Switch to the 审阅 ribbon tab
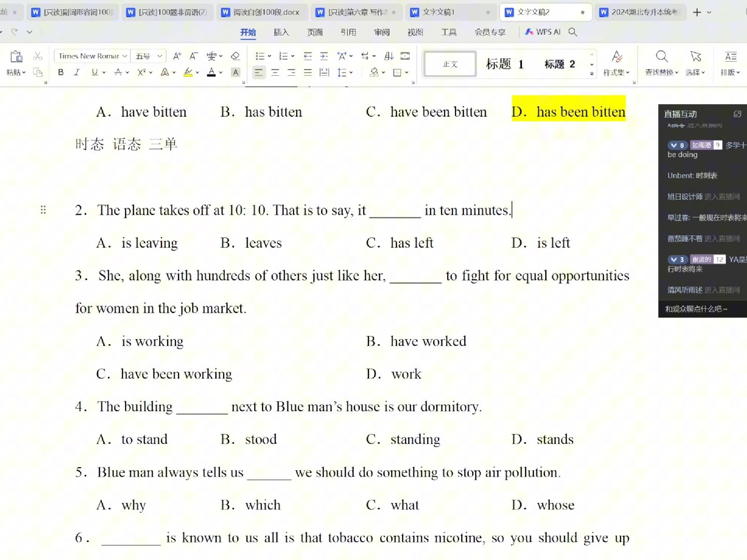This screenshot has width=747, height=560. click(382, 32)
